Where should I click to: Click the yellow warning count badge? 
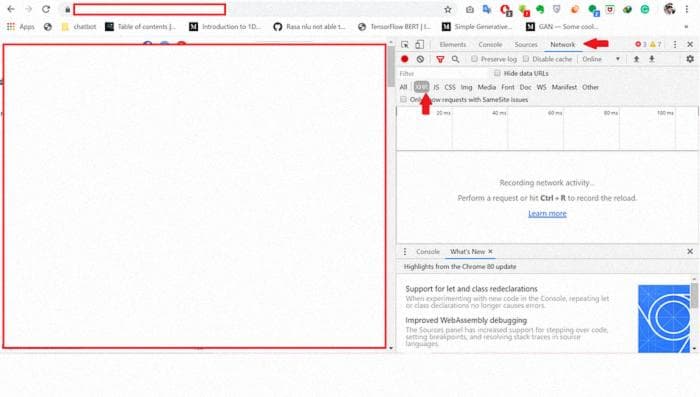[655, 44]
